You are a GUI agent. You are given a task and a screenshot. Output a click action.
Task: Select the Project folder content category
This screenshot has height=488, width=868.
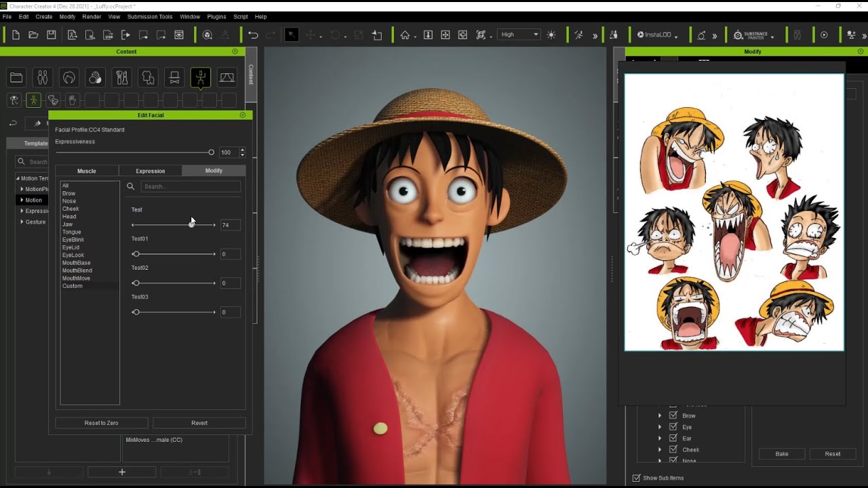pyautogui.click(x=16, y=78)
